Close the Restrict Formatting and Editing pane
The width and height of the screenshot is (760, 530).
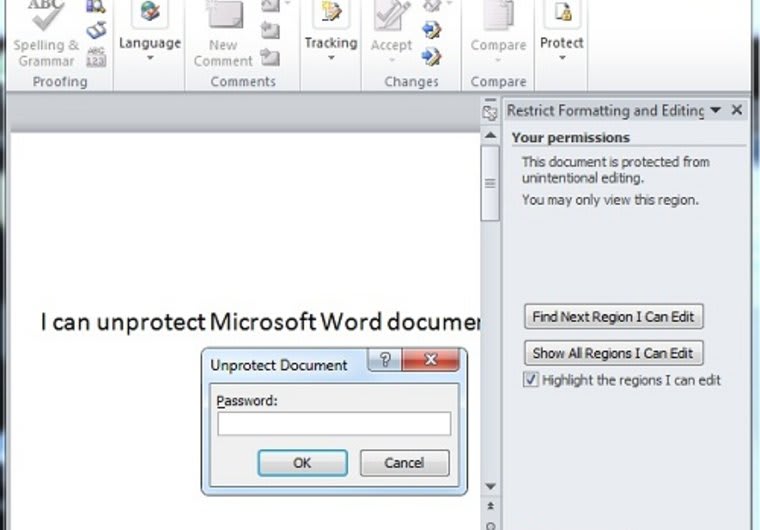pos(737,110)
